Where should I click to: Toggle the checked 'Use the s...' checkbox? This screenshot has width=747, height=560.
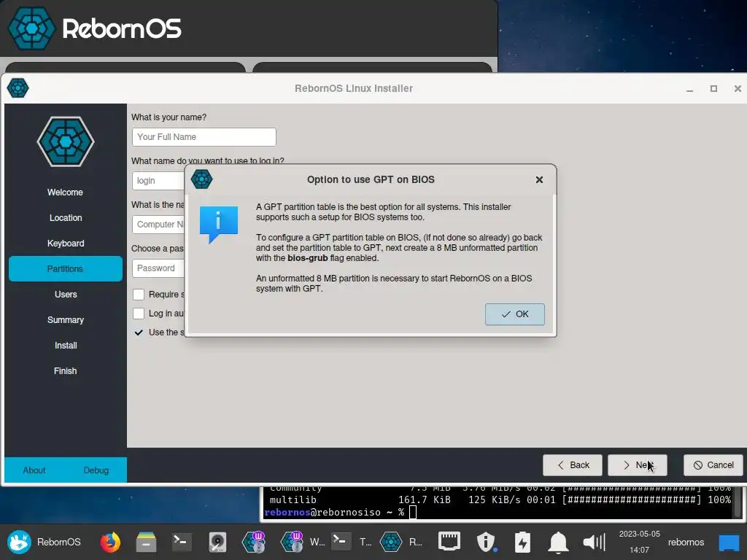point(139,332)
